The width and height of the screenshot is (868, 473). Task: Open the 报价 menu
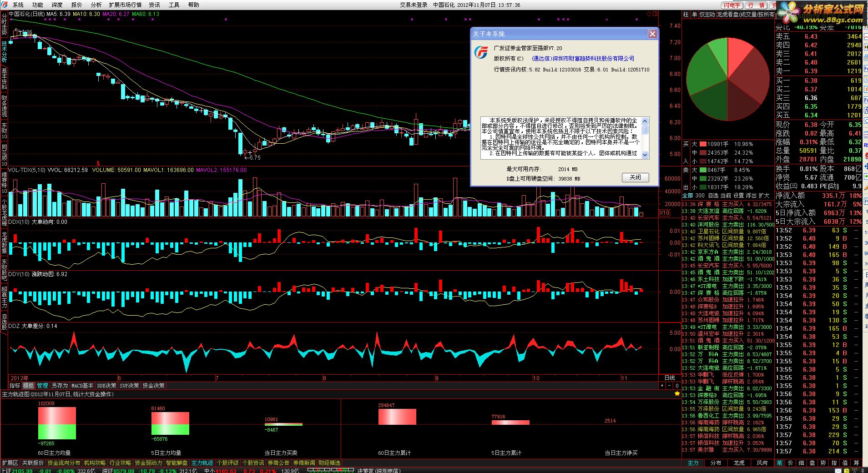(77, 5)
